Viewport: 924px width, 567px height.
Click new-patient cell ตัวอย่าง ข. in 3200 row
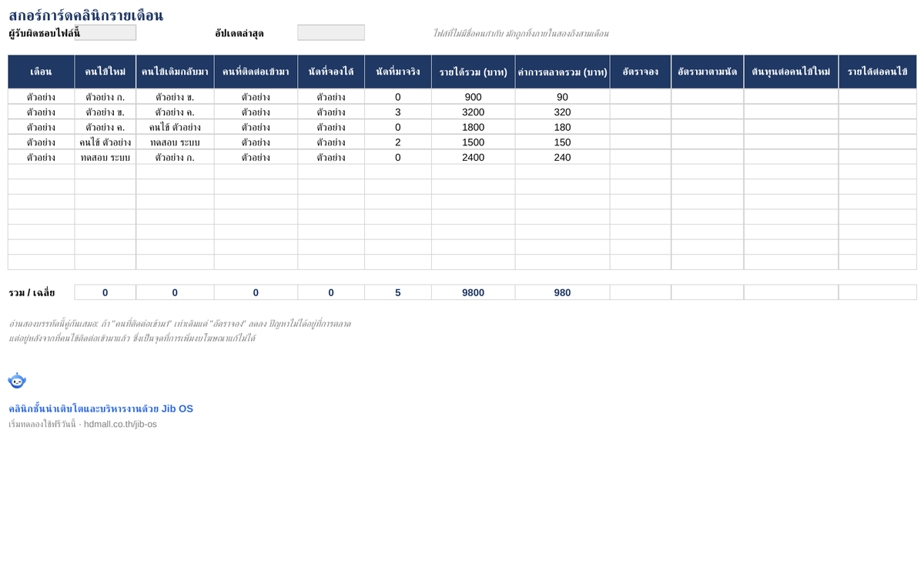105,112
